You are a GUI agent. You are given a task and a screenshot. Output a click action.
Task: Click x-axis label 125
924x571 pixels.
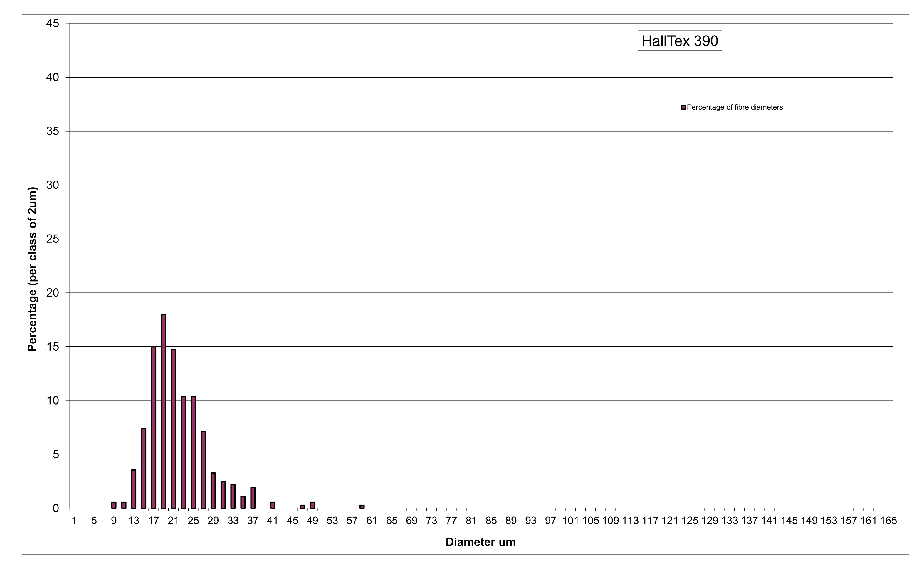coord(690,521)
